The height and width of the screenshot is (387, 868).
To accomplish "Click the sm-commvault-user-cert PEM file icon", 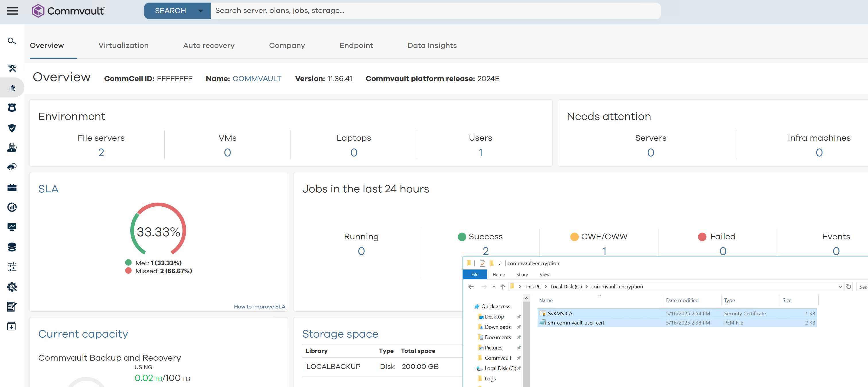I will (x=543, y=322).
